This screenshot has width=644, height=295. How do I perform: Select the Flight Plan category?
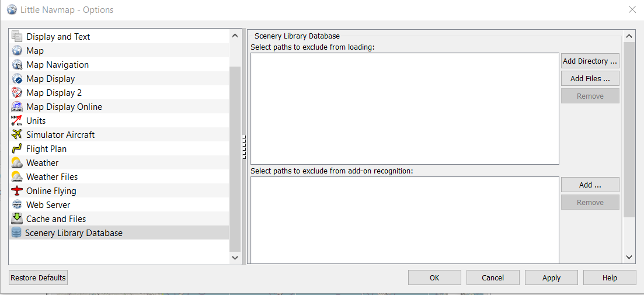click(119, 149)
